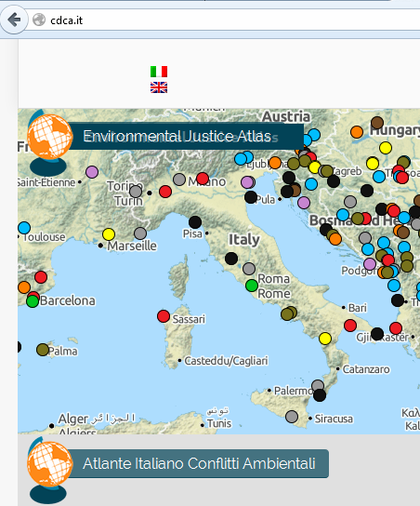
Task: Switch language with the UK flag
Action: (x=159, y=87)
